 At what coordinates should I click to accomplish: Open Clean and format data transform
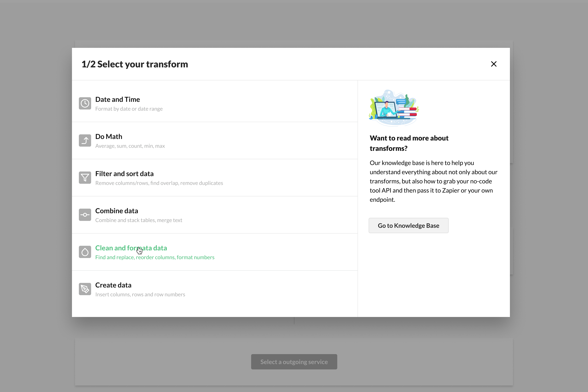[x=131, y=248]
